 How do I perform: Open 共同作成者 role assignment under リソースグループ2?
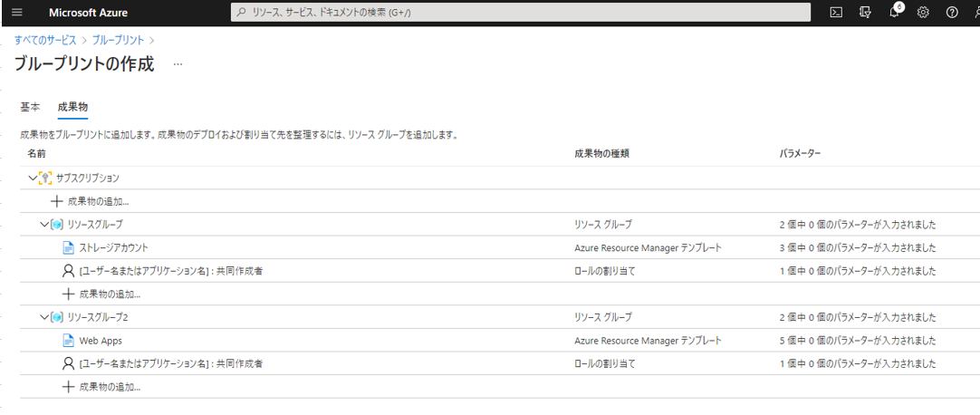coord(170,363)
